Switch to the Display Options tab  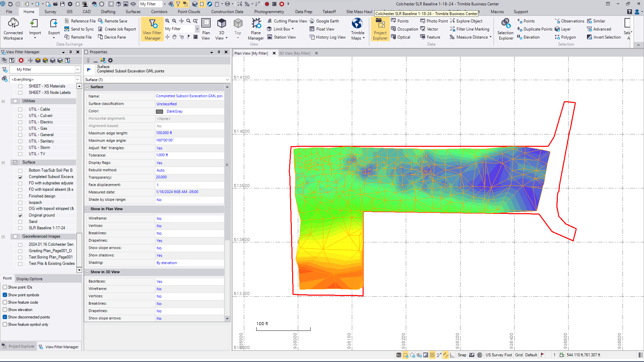coord(29,279)
